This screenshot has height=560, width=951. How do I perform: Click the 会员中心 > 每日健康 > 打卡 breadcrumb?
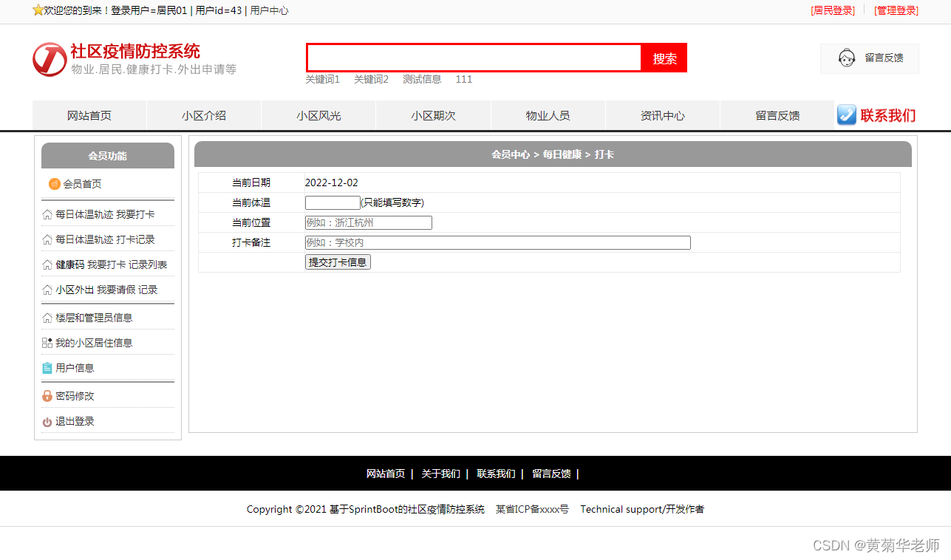pyautogui.click(x=553, y=154)
